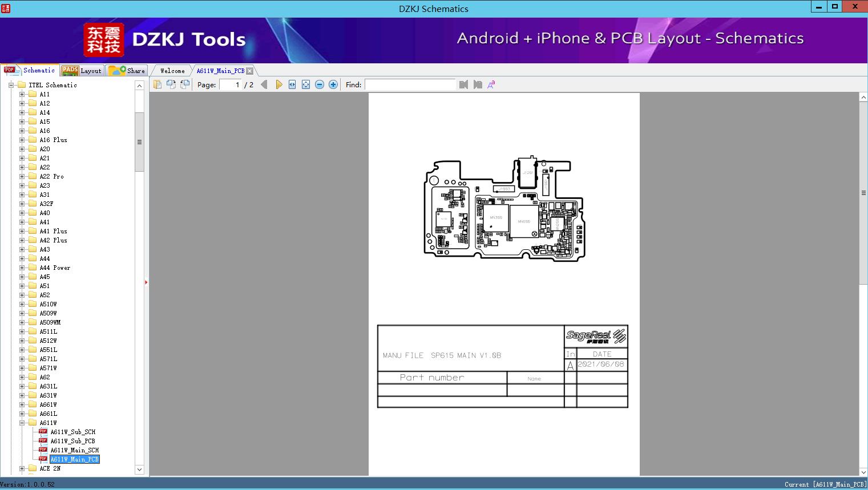Close the A611W_Main_PCB tab
This screenshot has width=868, height=490.
tap(249, 71)
